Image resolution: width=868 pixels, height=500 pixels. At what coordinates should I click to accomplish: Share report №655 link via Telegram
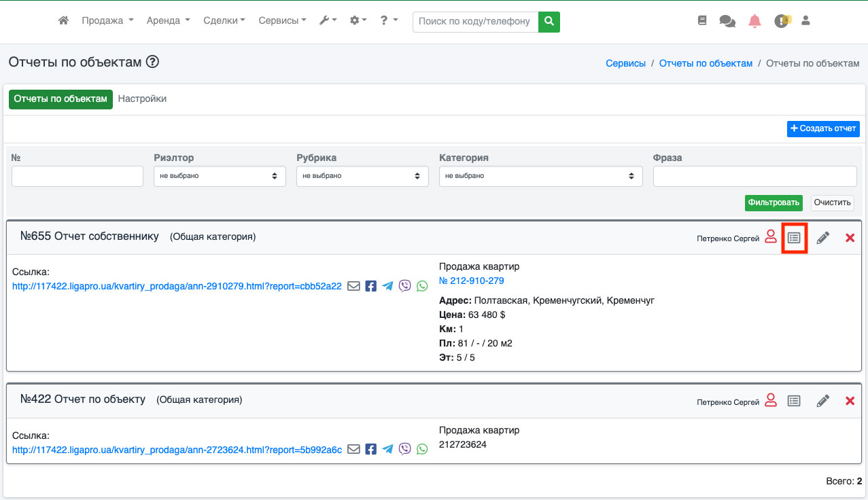[387, 286]
